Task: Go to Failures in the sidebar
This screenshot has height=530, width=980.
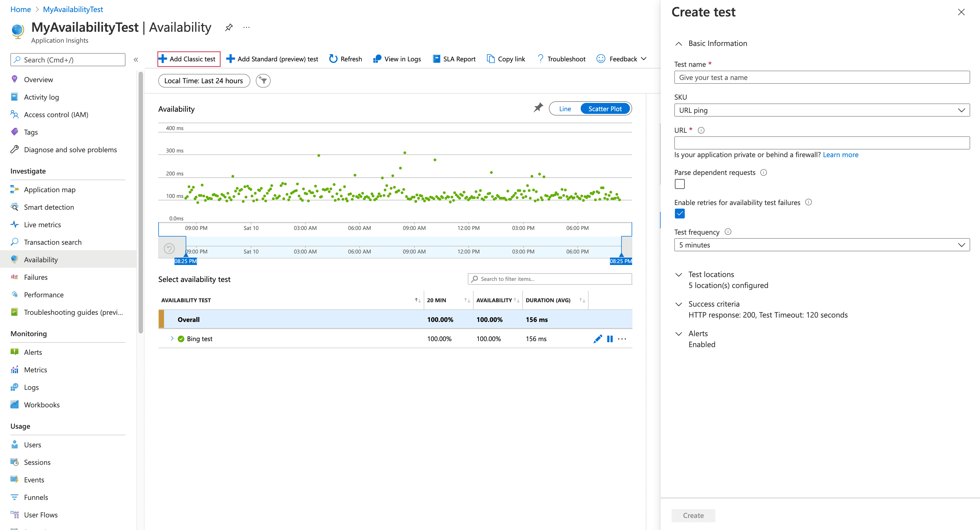Action: point(36,277)
